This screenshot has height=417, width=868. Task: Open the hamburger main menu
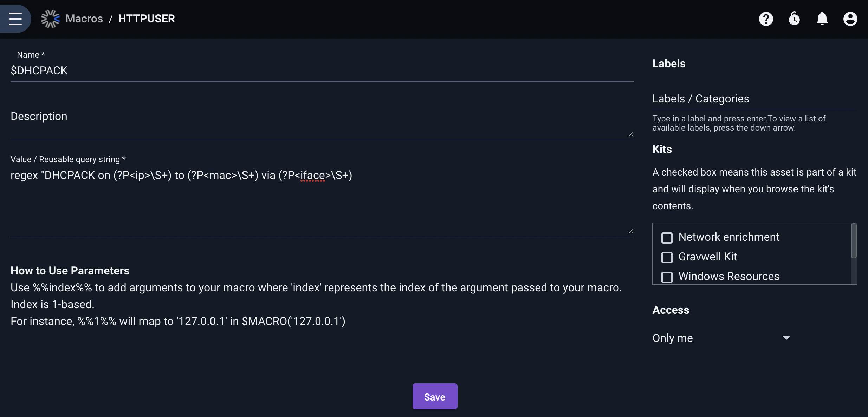click(15, 19)
